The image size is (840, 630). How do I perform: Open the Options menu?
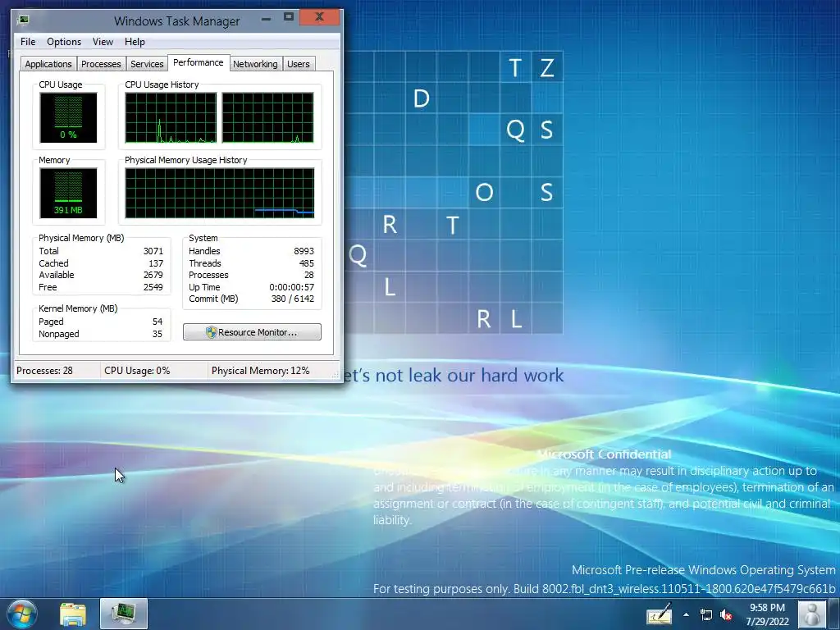coord(64,42)
